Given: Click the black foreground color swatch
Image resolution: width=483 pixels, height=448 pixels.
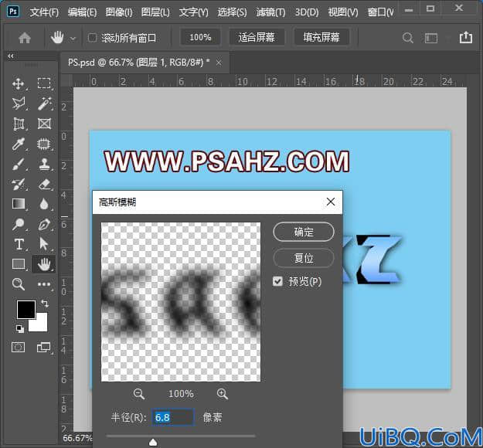Looking at the screenshot, I should click(x=26, y=310).
